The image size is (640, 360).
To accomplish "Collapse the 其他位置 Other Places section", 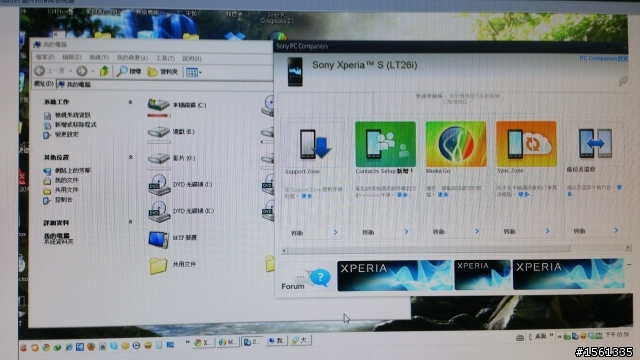I will [x=131, y=157].
